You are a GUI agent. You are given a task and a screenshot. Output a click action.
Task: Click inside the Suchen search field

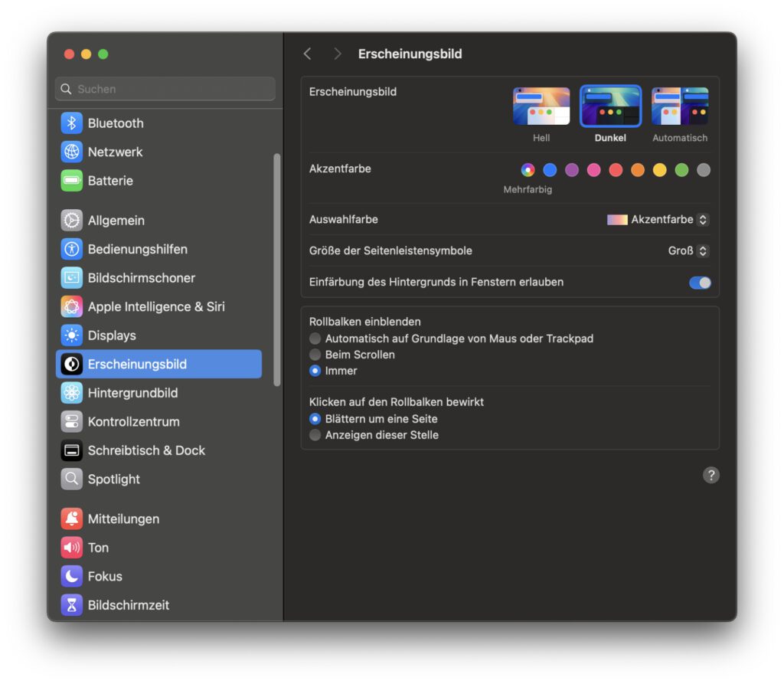point(164,89)
